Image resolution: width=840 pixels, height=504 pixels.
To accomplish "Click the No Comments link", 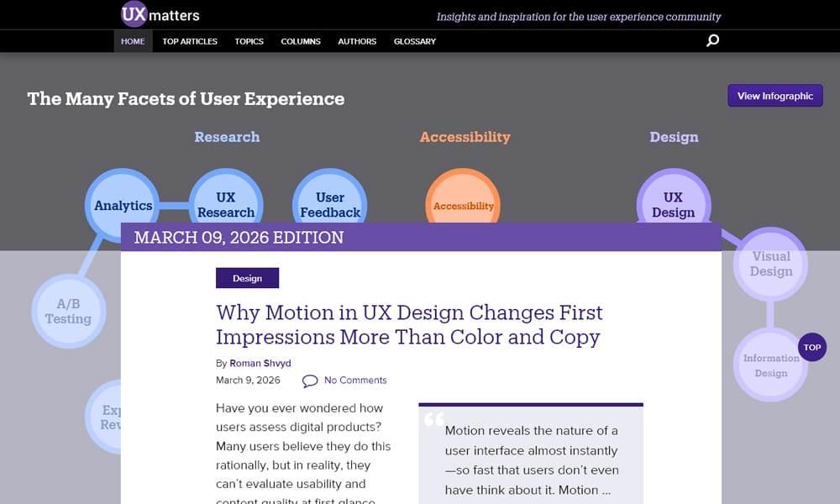I will 356,380.
